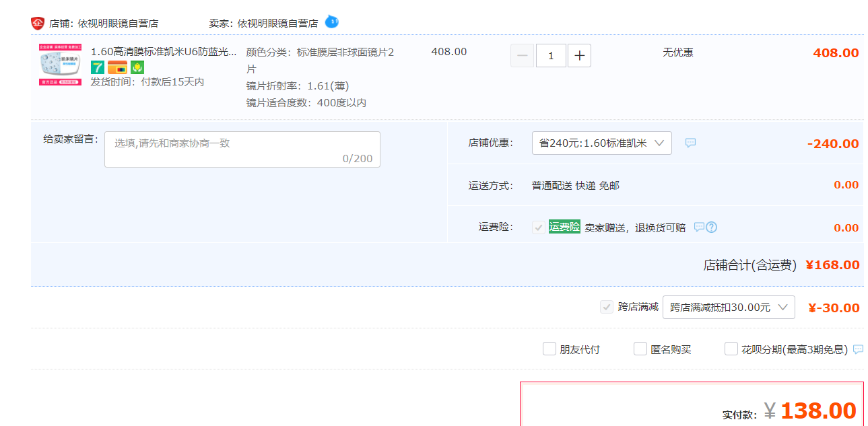The image size is (868, 426).
Task: Open seller chat via blue Wangwang icon
Action: (x=331, y=22)
